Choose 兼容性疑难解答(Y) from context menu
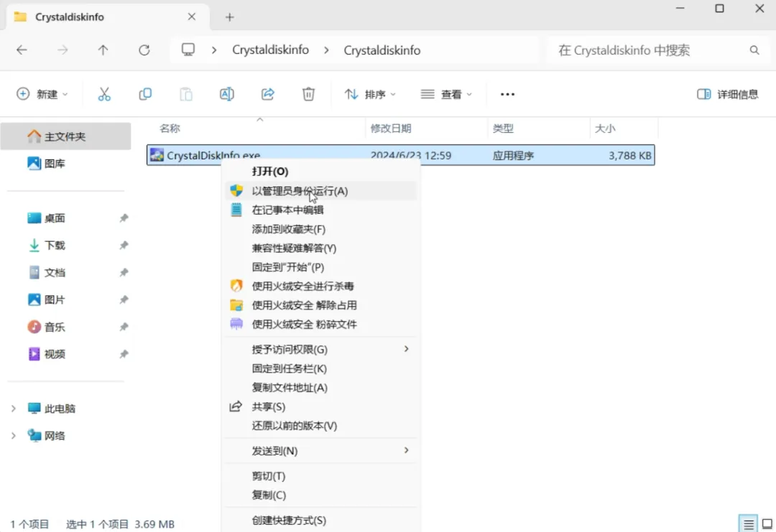Viewport: 776px width, 532px height. 320,248
